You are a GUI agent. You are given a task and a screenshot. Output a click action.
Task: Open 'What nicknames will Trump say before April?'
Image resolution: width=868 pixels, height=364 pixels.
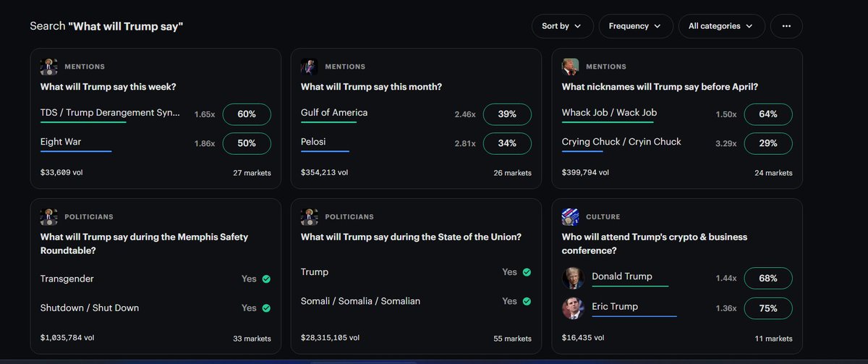click(660, 87)
